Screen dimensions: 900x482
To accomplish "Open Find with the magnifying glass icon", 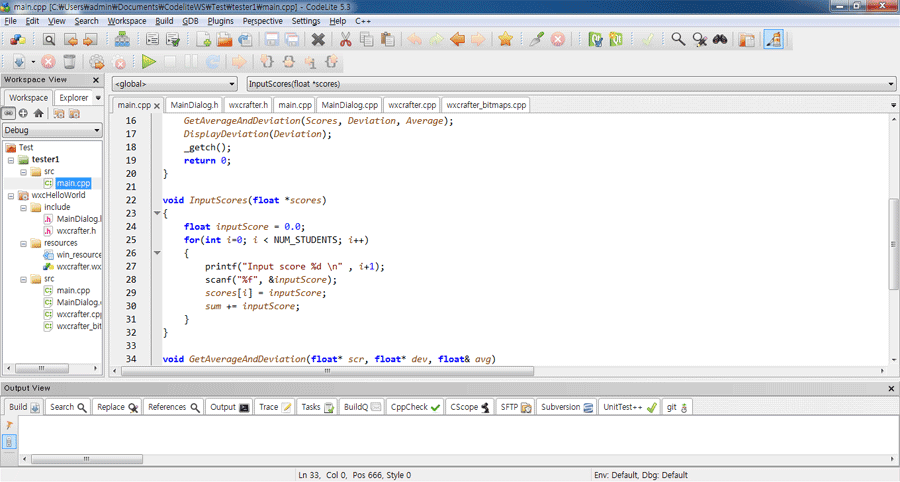I will (678, 39).
